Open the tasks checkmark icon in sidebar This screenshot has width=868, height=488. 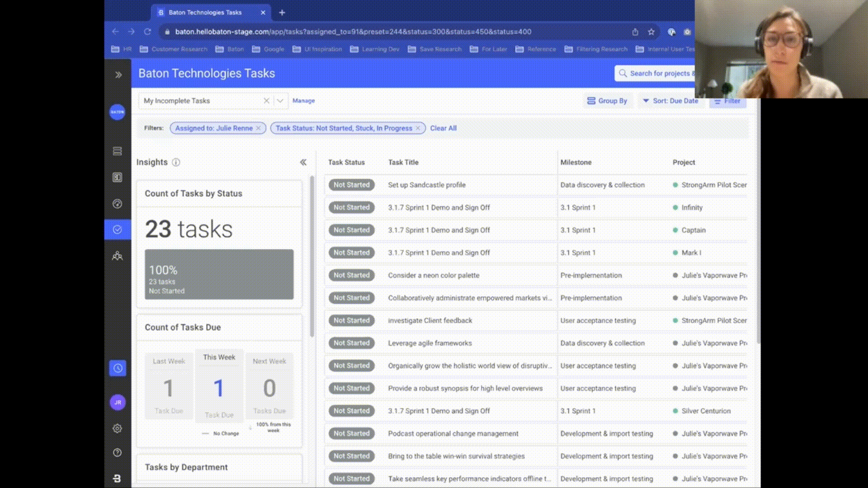tap(118, 230)
